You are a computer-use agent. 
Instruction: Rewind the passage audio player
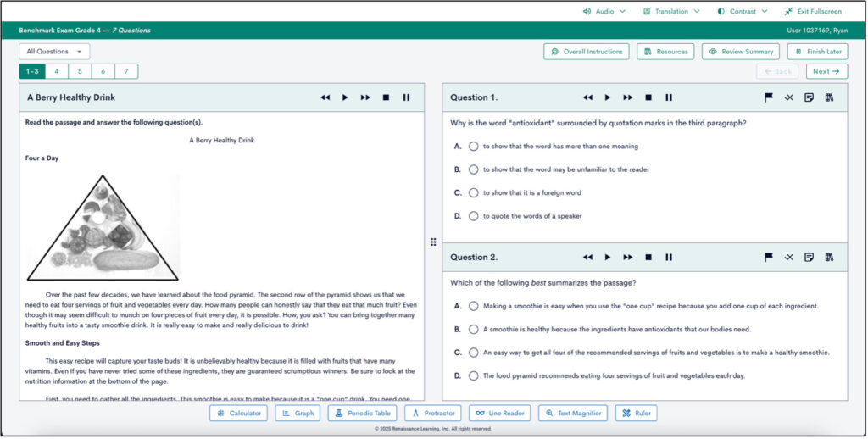pos(325,97)
